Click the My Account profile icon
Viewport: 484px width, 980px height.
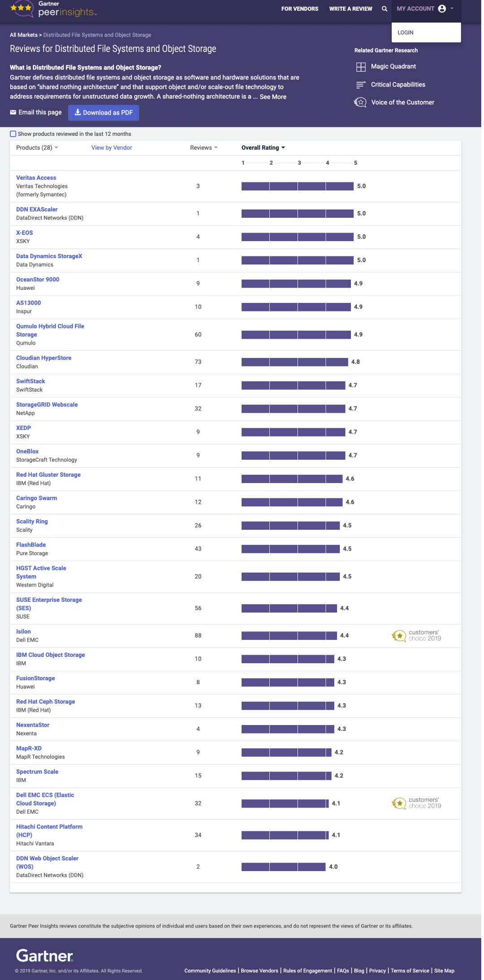[x=442, y=9]
